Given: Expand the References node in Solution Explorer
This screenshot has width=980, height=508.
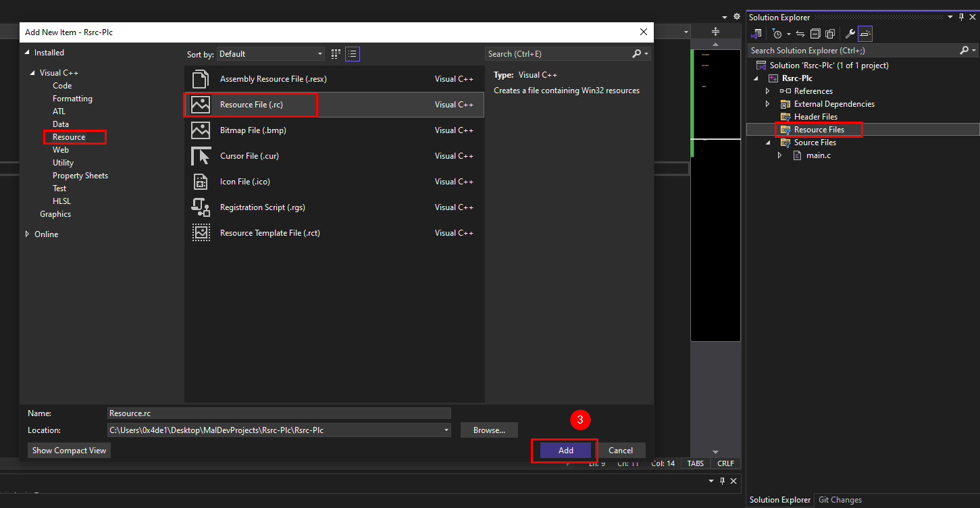Looking at the screenshot, I should (x=767, y=91).
